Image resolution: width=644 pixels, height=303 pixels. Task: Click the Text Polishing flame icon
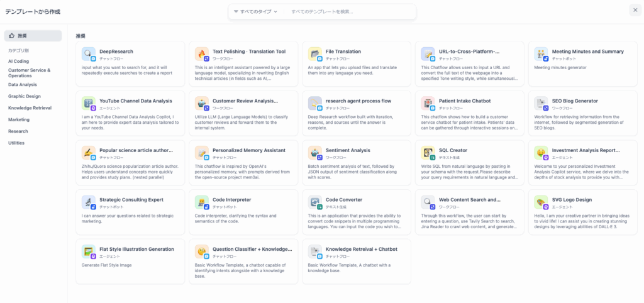202,54
